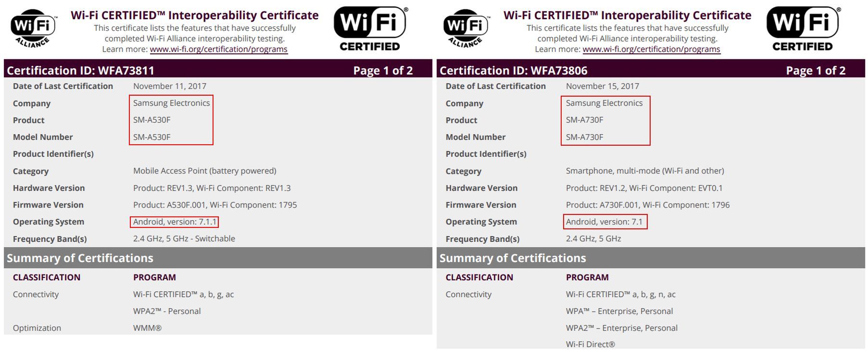Viewport: 868px width, 351px height.
Task: Click the Connectivity label on the left certificate
Action: tap(36, 294)
